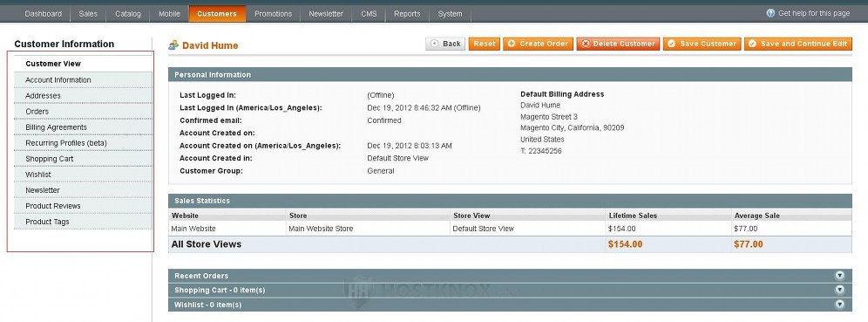Screen dimensions: 868x322
Task: Select the Product Reviews tab
Action: tap(83, 206)
